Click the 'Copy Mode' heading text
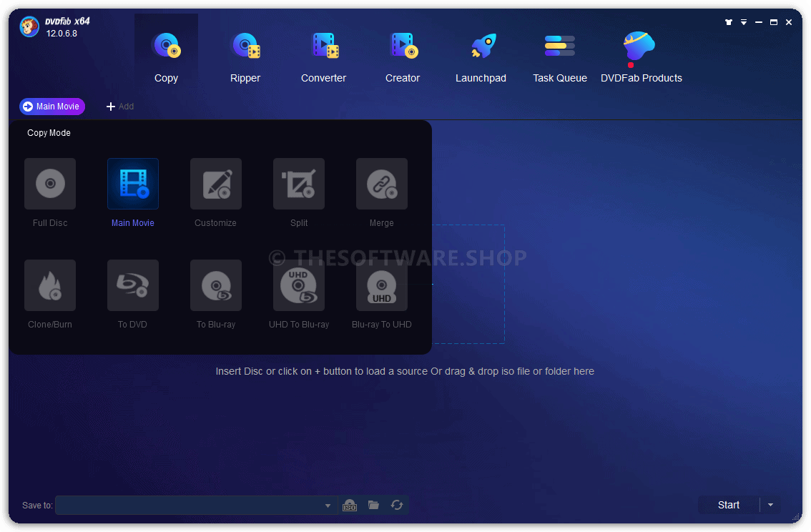Viewport: 811px width, 532px height. pos(49,133)
